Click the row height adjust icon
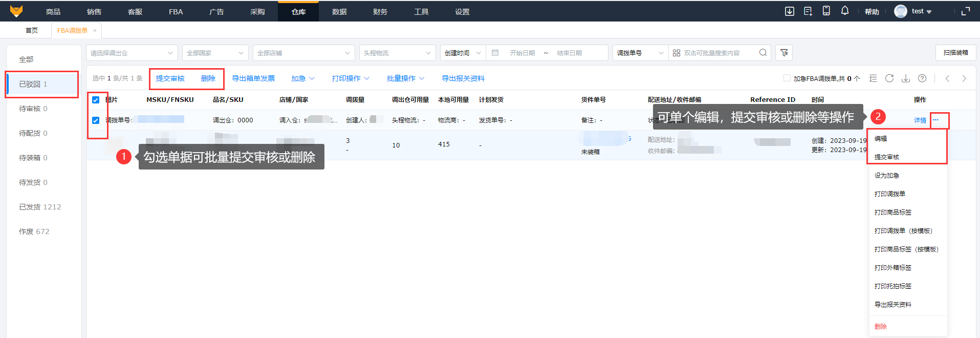The image size is (980, 338). click(x=873, y=78)
